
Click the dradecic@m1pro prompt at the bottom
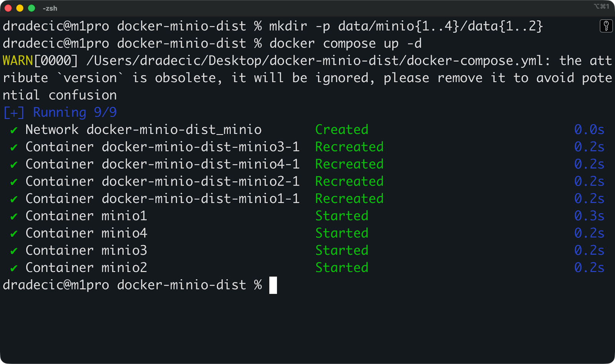[56, 285]
